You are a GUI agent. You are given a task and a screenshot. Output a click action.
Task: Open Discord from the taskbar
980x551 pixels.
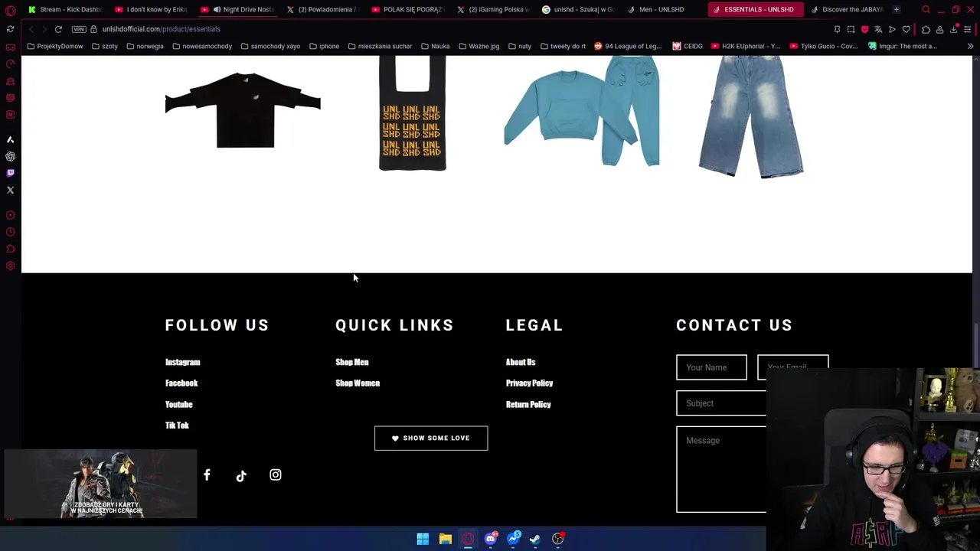[490, 539]
